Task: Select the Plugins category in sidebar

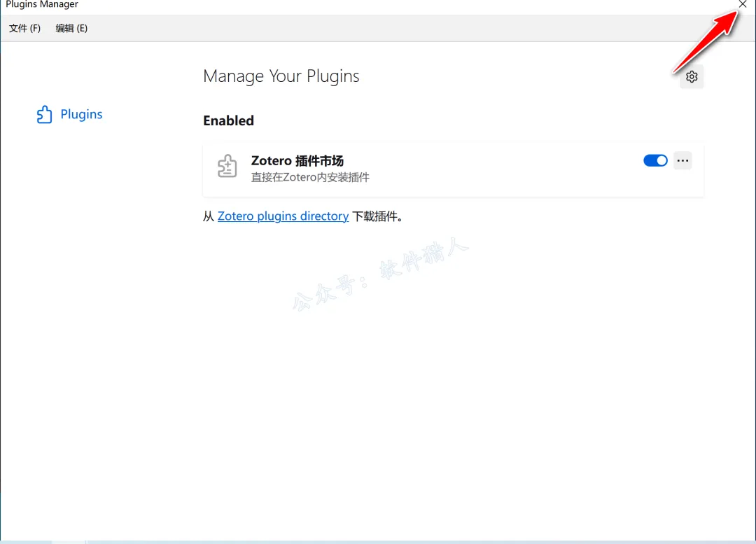Action: 71,114
